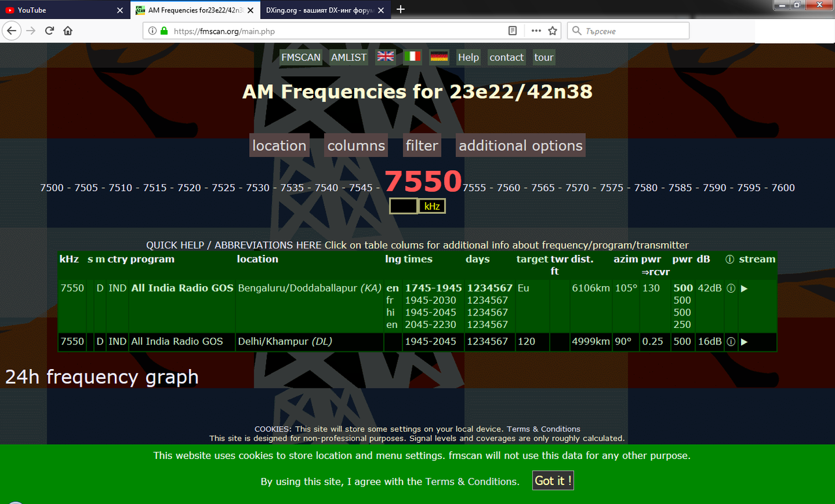
Task: Close the AM Frequencies tab
Action: 251,10
